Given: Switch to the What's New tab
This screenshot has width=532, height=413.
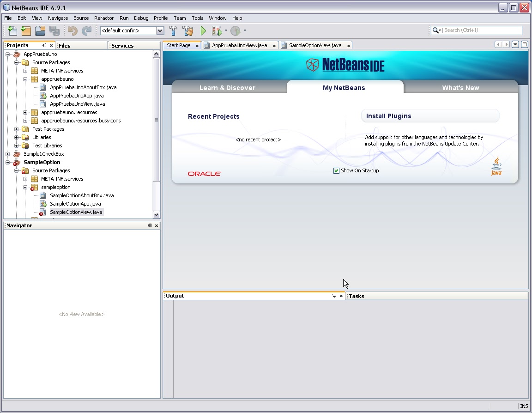Looking at the screenshot, I should click(x=461, y=87).
